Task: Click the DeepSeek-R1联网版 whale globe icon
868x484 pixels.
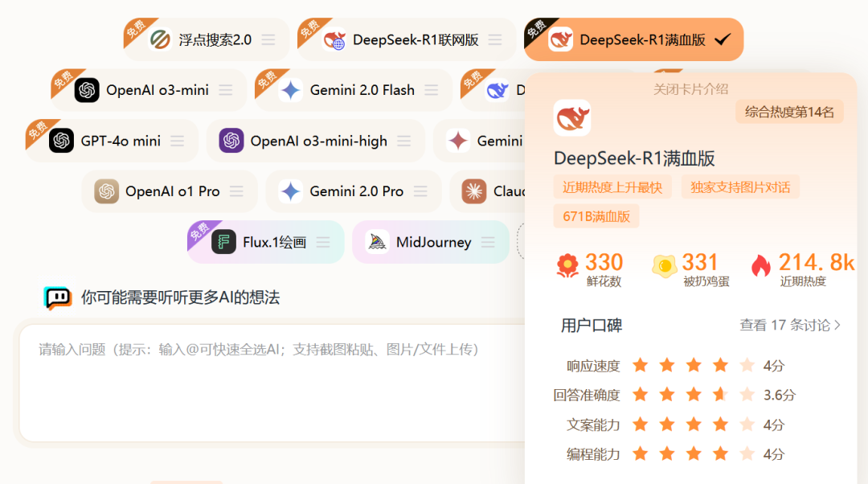Action: click(335, 40)
